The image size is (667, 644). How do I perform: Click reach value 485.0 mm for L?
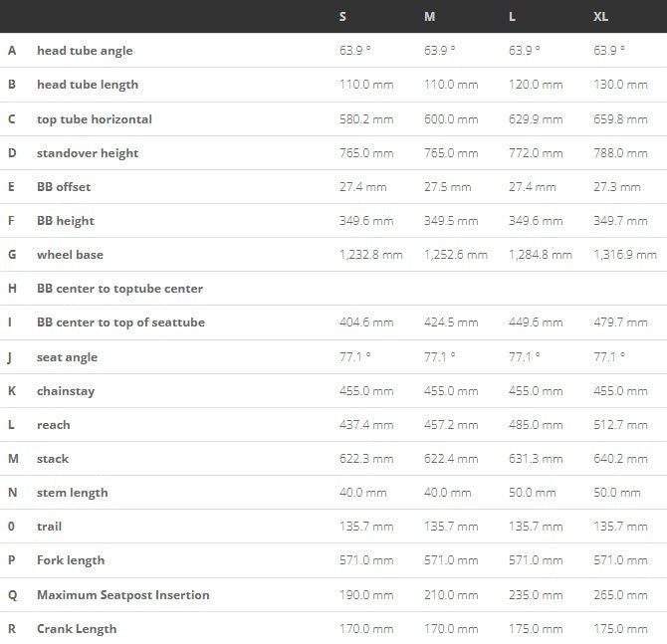click(x=536, y=425)
